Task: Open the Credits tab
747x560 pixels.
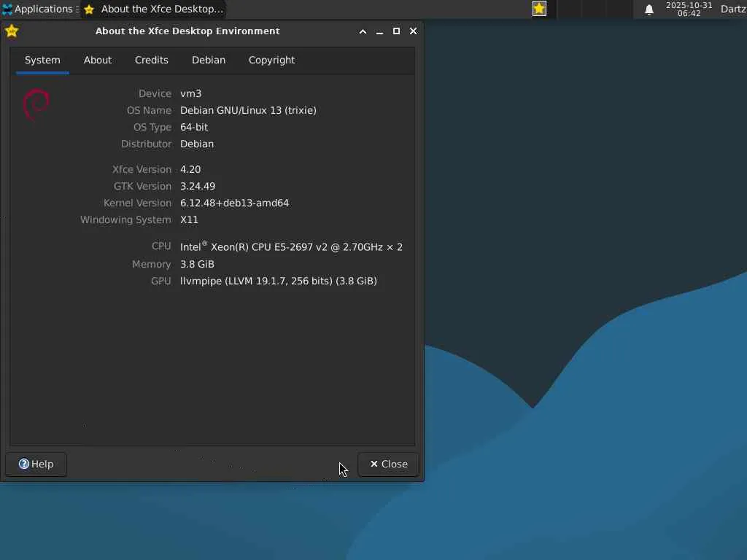Action: (x=152, y=61)
